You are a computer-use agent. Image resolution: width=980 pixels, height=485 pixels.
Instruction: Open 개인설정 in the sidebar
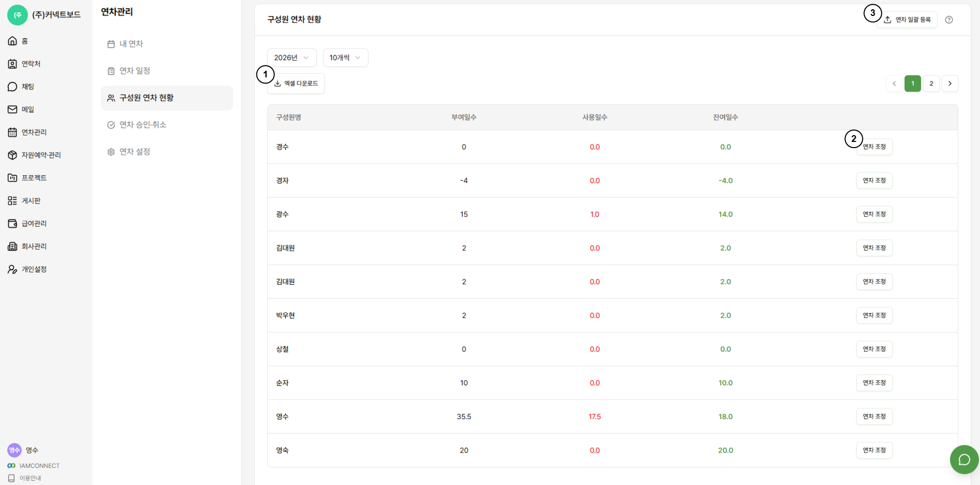(x=27, y=269)
